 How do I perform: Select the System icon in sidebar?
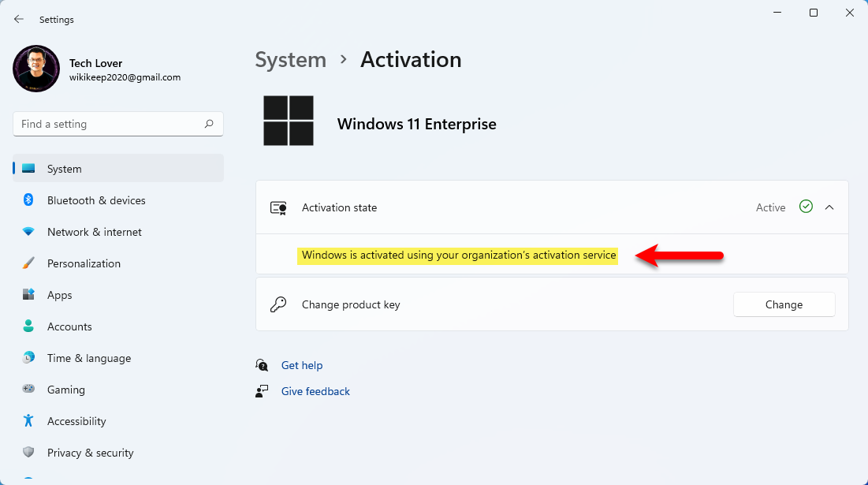(28, 168)
